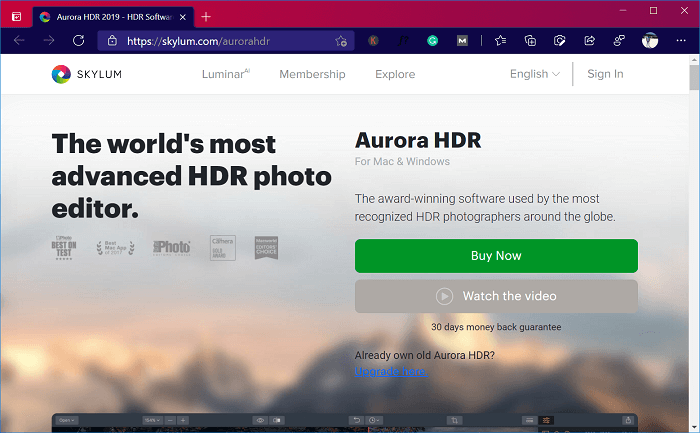Image resolution: width=700 pixels, height=433 pixels.
Task: Click the Photo editors choice badge
Action: pos(172,248)
